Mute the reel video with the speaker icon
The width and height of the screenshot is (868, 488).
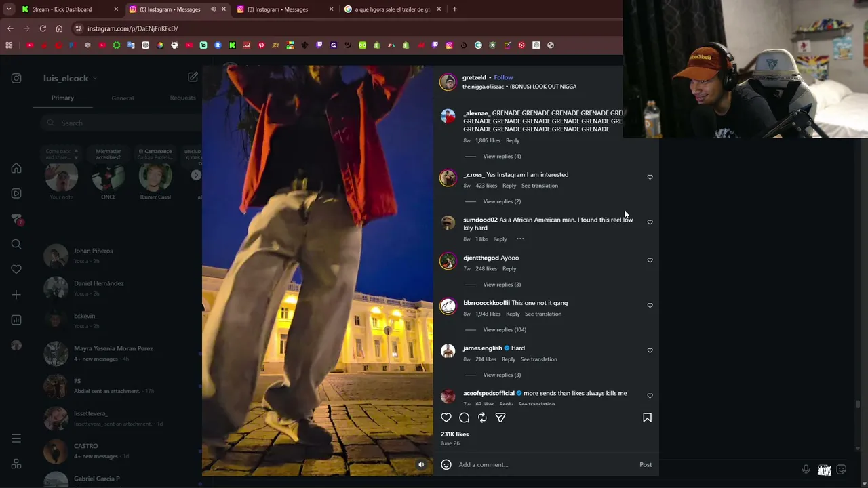421,464
